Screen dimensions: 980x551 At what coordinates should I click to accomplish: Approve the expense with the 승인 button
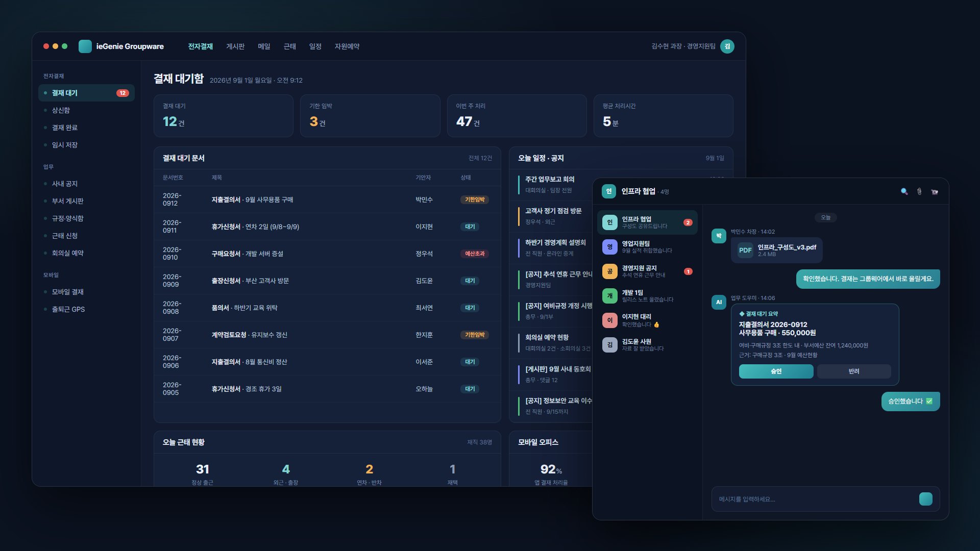tap(776, 371)
